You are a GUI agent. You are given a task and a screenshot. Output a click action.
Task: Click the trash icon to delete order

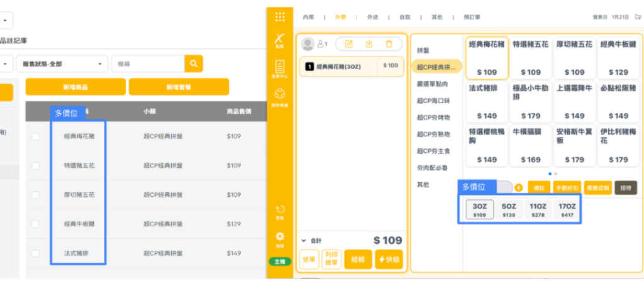pyautogui.click(x=389, y=44)
